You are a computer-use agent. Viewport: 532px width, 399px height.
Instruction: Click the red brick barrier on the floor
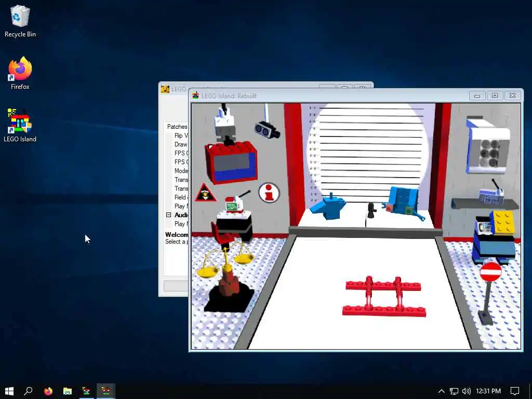[x=384, y=297]
